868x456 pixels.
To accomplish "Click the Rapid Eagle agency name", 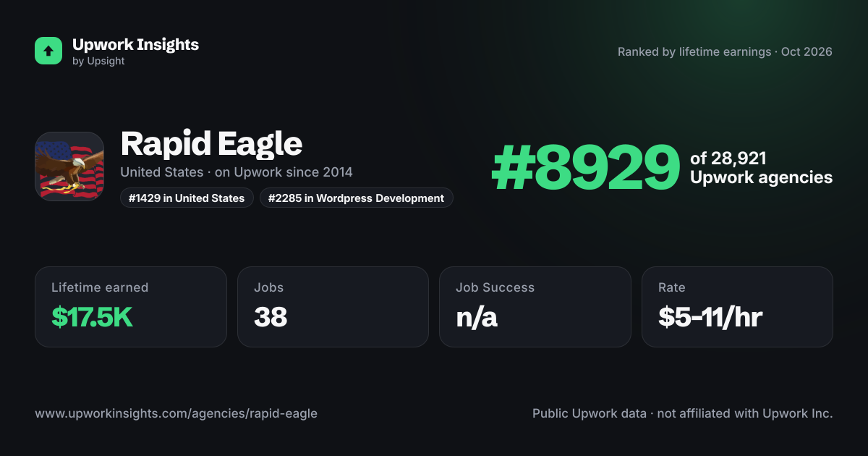I will click(211, 143).
